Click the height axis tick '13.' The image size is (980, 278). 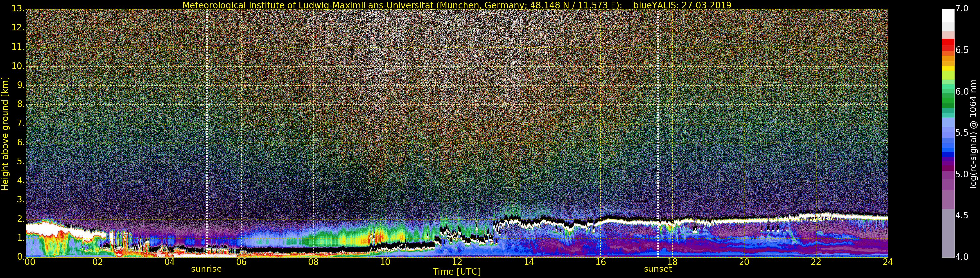pos(18,9)
